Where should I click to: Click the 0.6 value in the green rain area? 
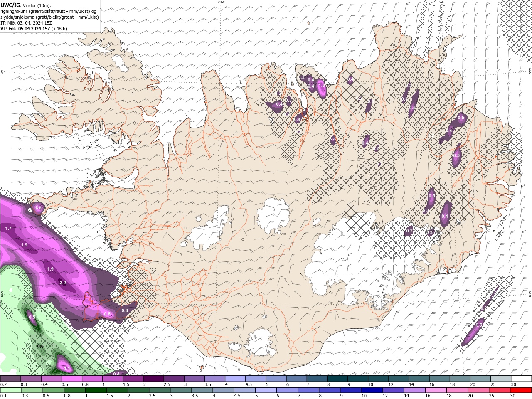tap(40, 346)
